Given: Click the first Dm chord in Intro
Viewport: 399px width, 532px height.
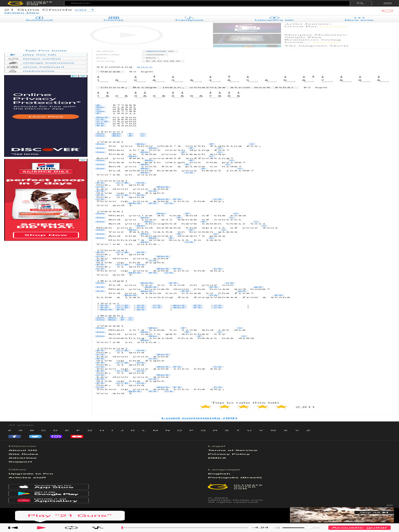Looking at the screenshot, I should point(100,134).
